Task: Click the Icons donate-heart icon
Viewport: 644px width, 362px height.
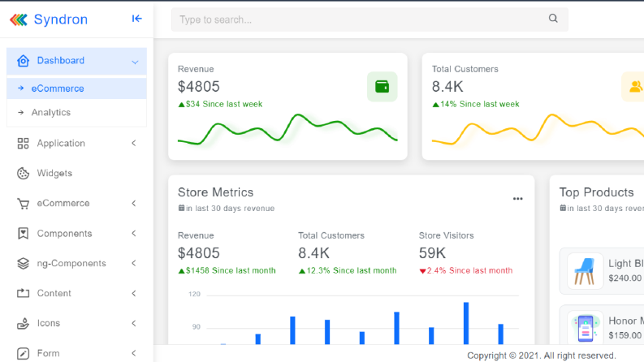Action: tap(23, 323)
